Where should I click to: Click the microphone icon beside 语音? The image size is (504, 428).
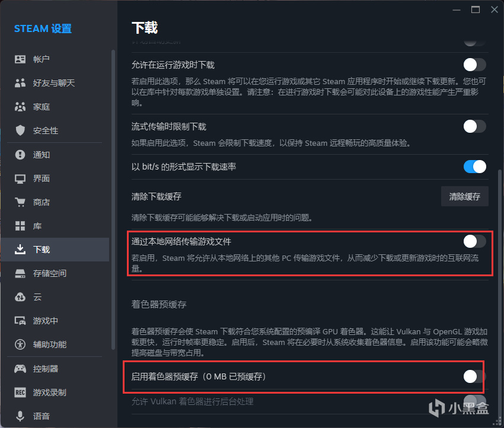click(x=20, y=416)
